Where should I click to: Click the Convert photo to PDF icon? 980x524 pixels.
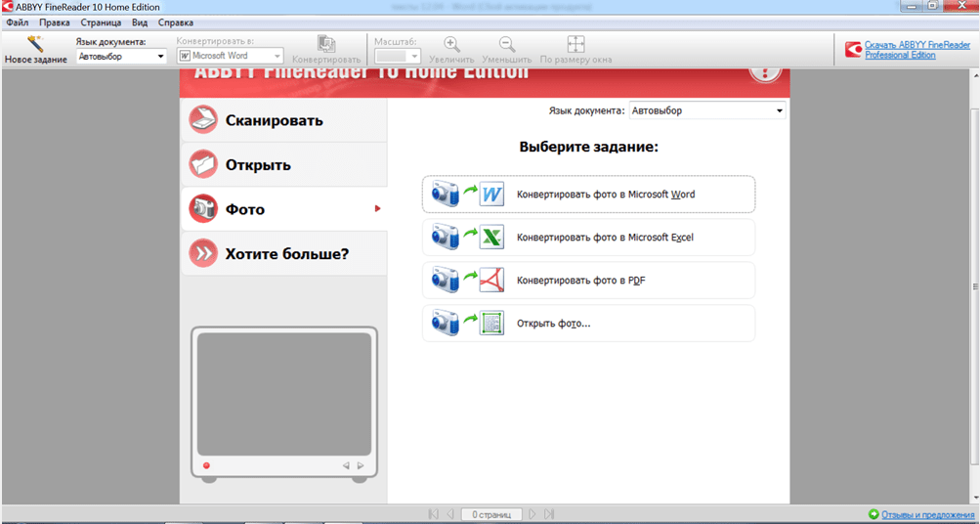click(x=468, y=281)
